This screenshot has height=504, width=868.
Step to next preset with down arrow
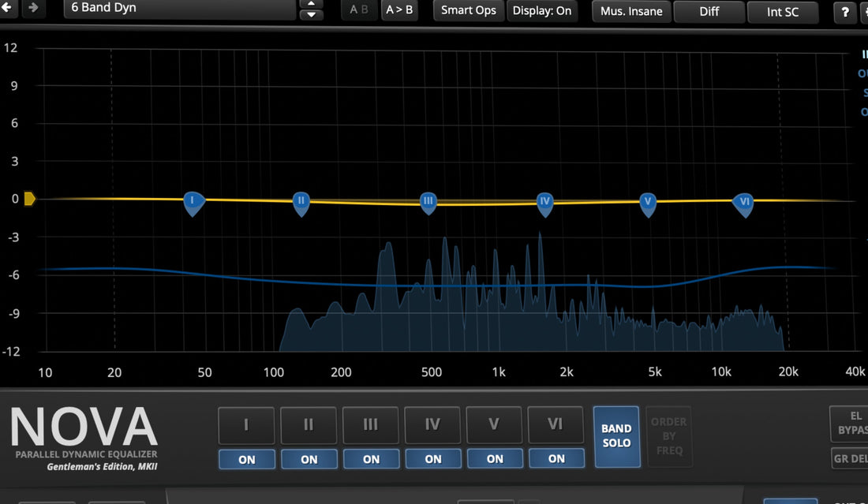coord(311,15)
